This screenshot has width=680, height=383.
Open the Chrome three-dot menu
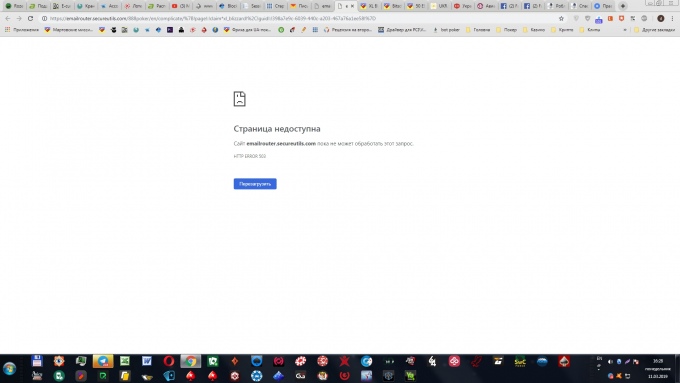[672, 18]
